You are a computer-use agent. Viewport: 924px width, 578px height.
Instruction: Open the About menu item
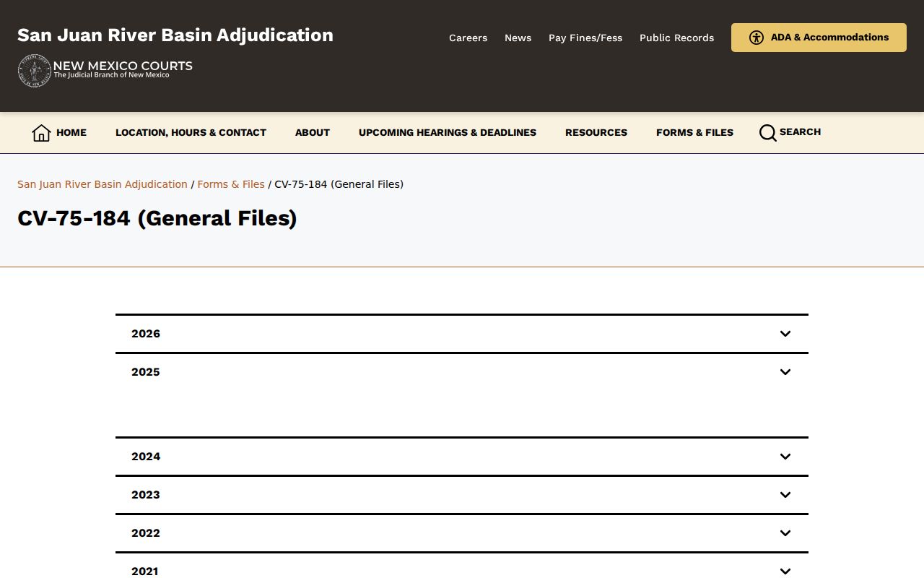pos(313,133)
